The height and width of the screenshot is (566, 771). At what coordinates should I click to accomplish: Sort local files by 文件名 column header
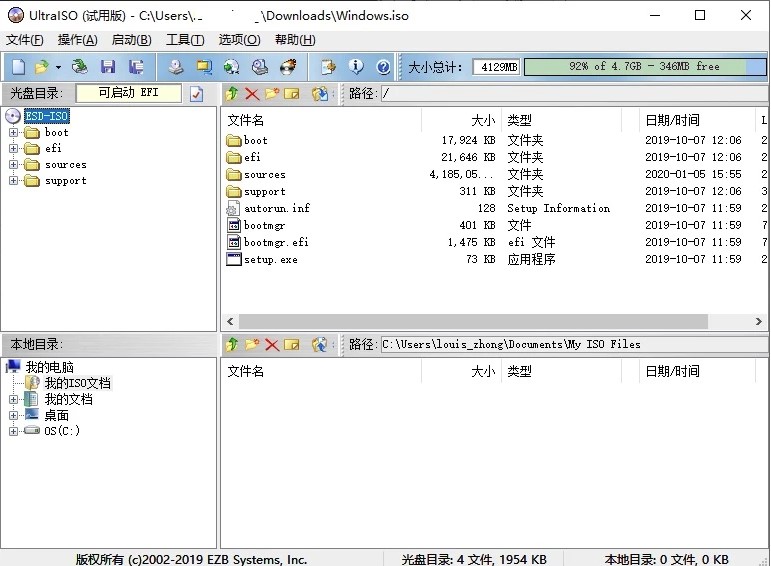click(x=322, y=371)
